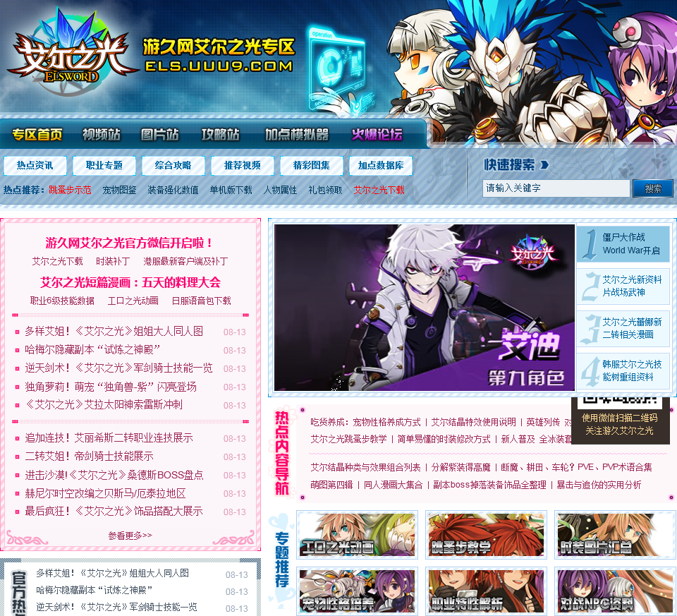677x616 pixels.
Task: Select the 推荐视频 button
Action: point(242,165)
